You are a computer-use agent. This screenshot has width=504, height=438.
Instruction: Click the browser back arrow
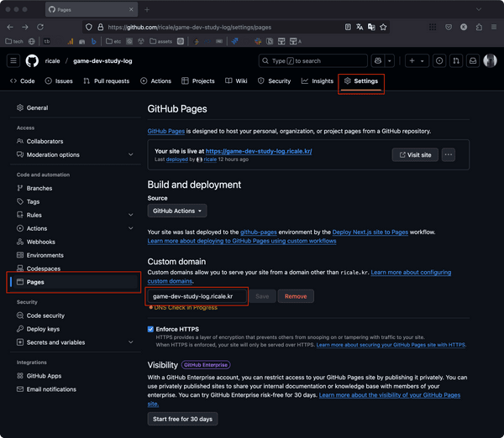tap(10, 27)
